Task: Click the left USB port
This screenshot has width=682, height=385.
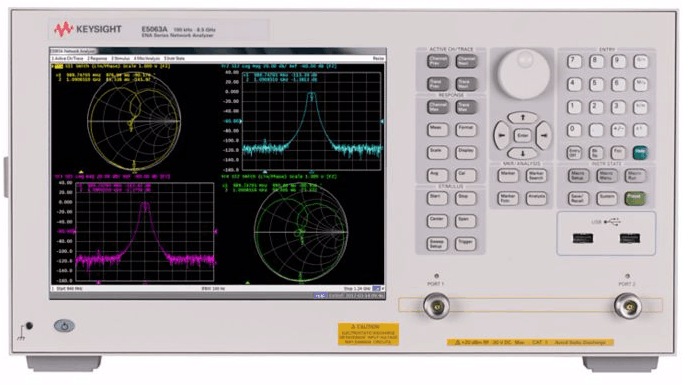Action: click(x=582, y=238)
